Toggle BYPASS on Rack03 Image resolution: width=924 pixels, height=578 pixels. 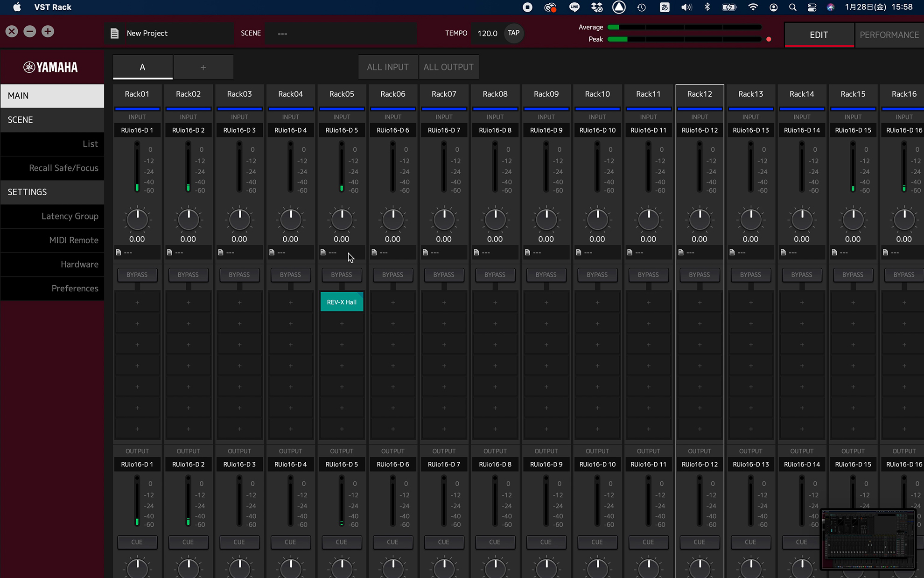coord(239,275)
